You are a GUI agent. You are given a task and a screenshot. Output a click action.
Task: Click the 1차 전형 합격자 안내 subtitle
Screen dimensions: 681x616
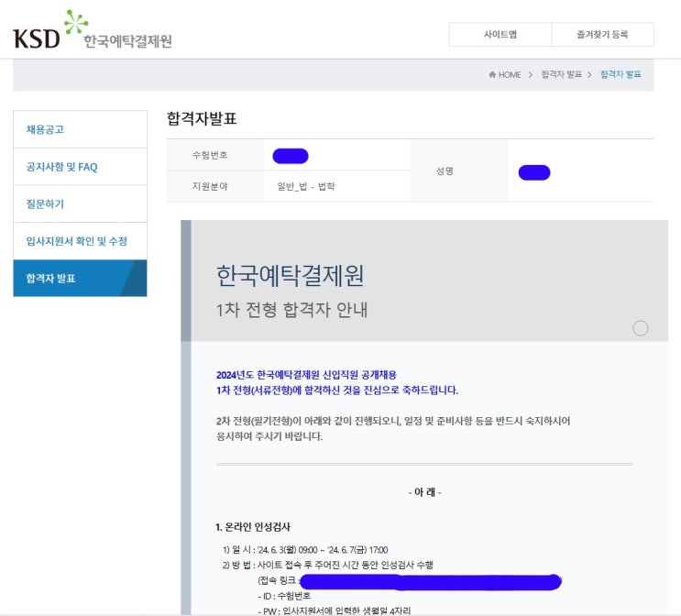291,310
